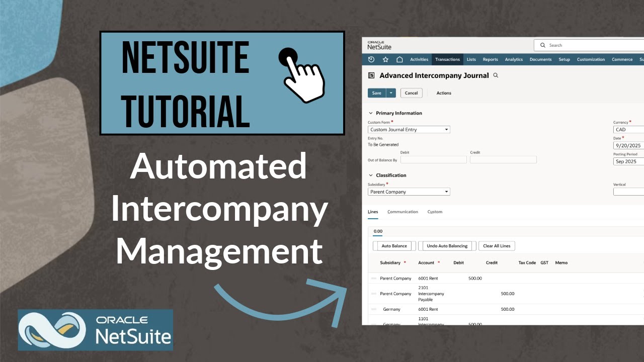Image resolution: width=644 pixels, height=362 pixels.
Task: Open the Currency CAD dropdown
Action: 628,129
